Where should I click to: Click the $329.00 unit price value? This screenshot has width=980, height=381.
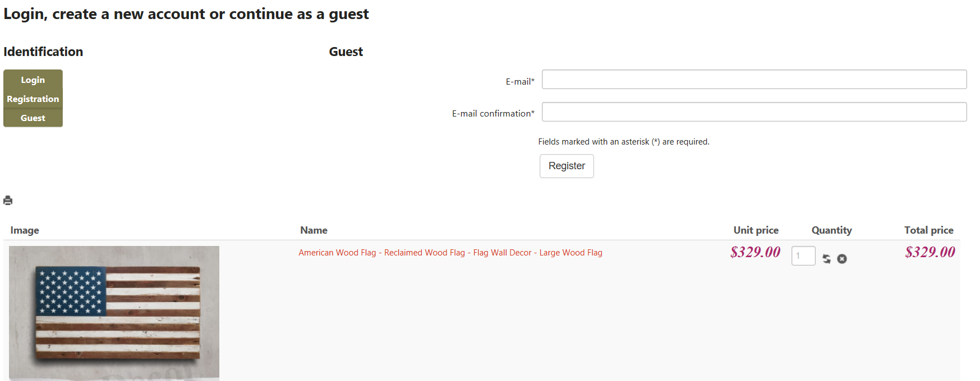[755, 253]
